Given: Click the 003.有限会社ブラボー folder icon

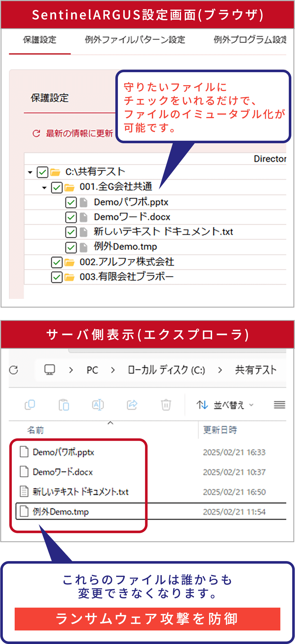Looking at the screenshot, I should (69, 277).
